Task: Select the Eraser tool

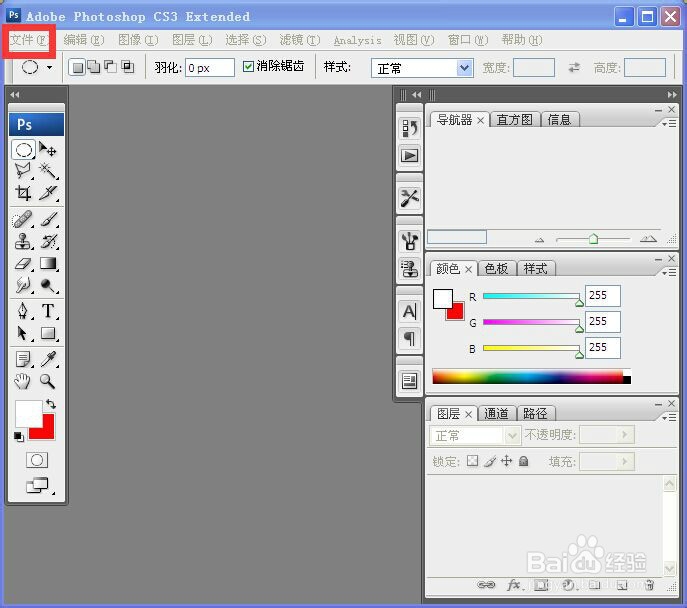Action: [x=24, y=263]
